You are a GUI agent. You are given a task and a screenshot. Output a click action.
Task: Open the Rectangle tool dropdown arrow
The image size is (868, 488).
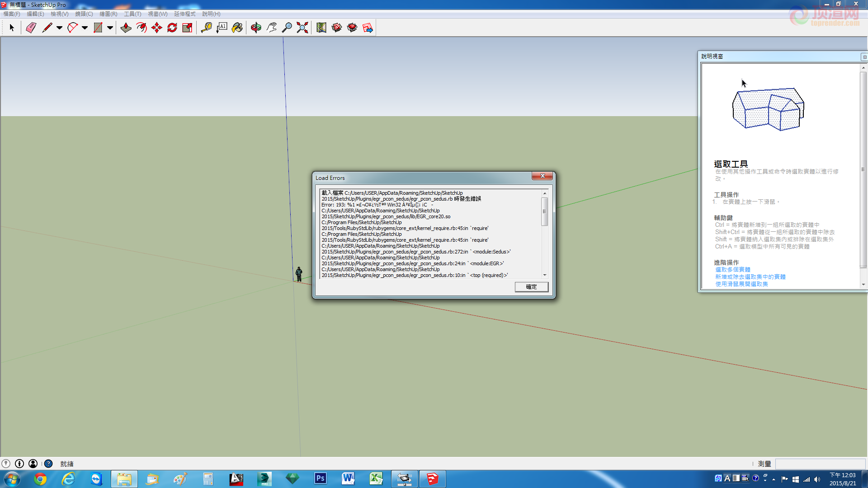point(110,28)
